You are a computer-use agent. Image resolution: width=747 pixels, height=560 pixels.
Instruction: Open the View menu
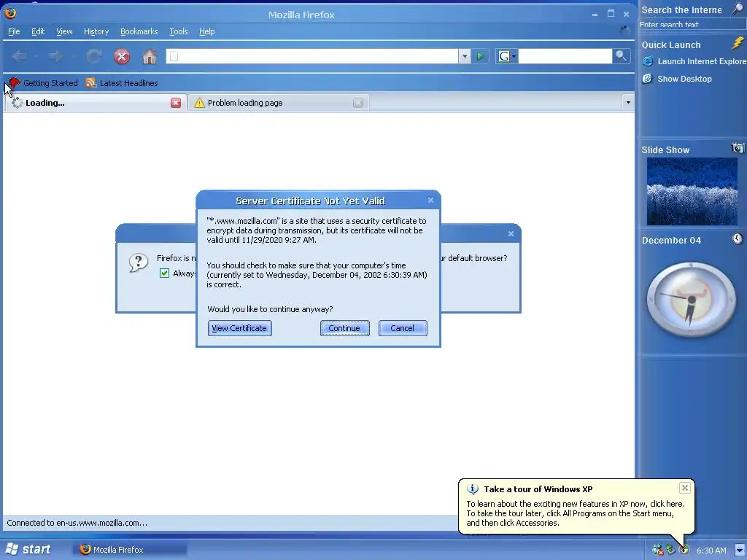(x=64, y=31)
